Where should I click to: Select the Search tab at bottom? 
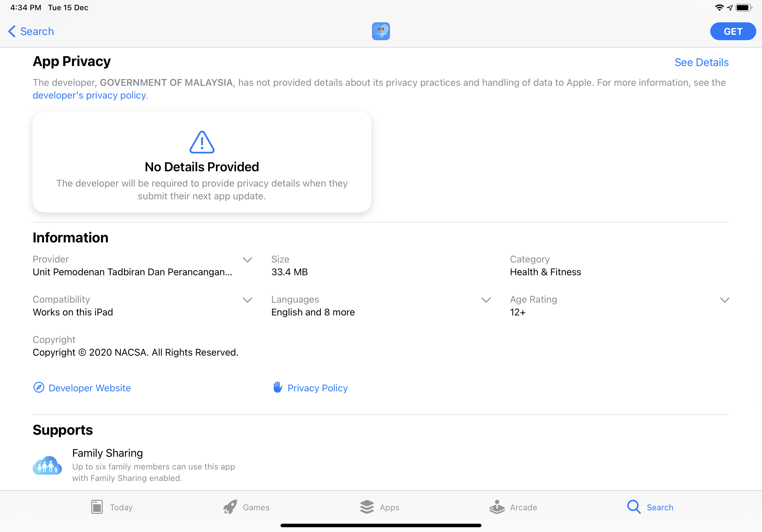pos(650,507)
